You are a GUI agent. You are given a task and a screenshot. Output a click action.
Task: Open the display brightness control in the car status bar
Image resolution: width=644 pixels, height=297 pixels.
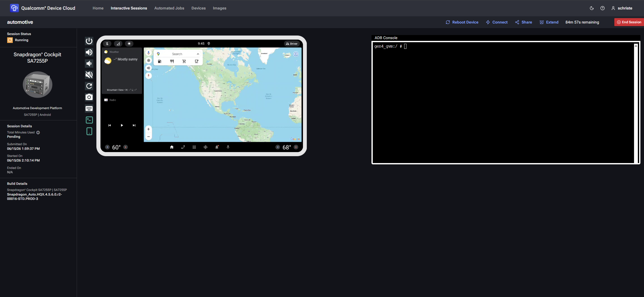coord(129,44)
